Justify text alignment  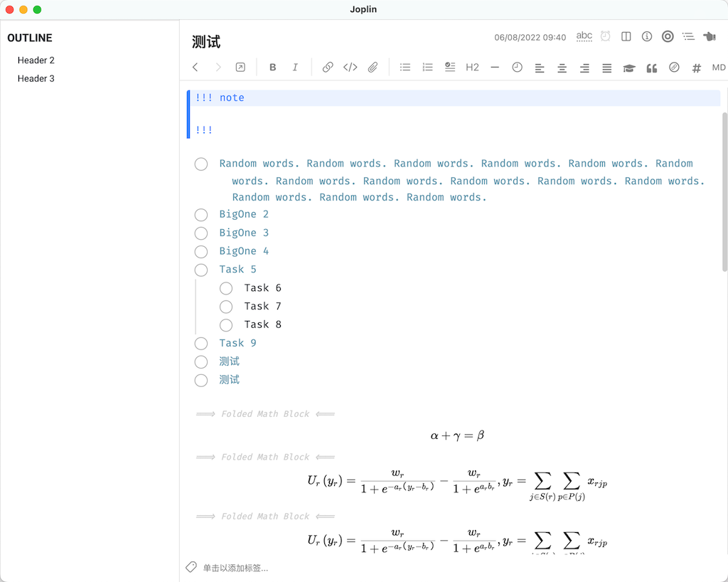click(x=607, y=68)
